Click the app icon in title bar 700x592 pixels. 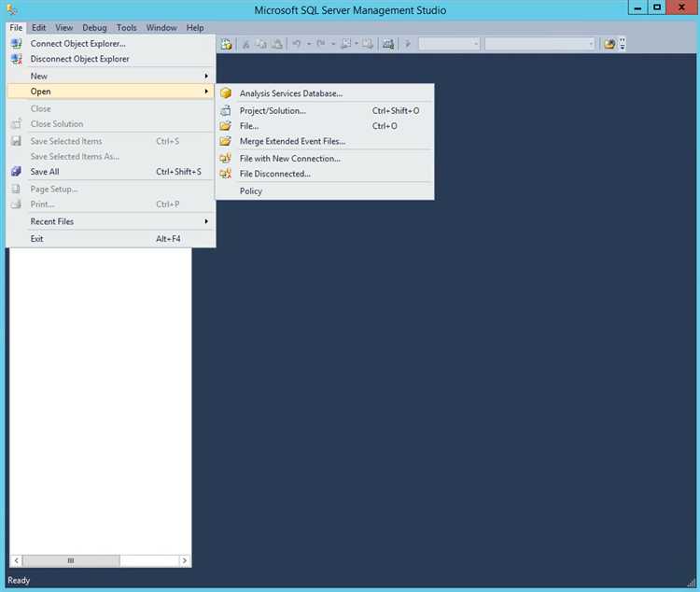(x=11, y=9)
